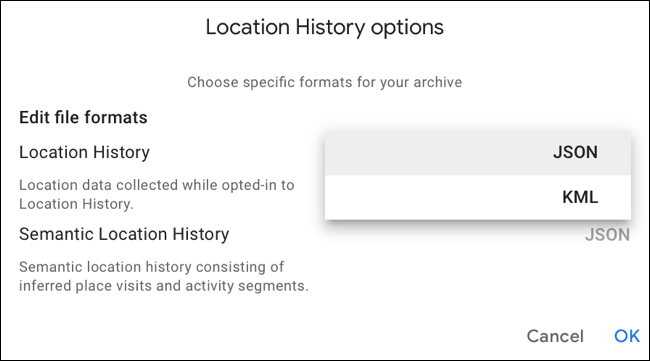
Task: Select JSON in the format dropdown list
Action: (478, 153)
